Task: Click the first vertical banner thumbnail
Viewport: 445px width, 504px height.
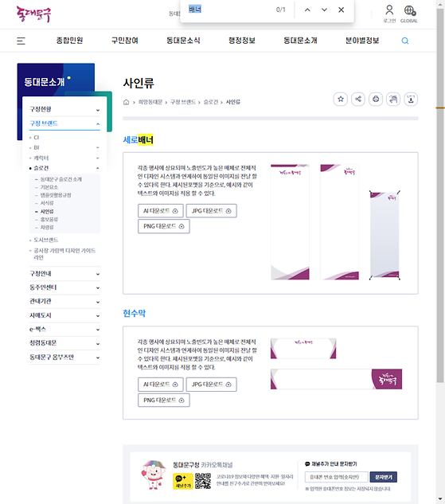Action: (290, 222)
